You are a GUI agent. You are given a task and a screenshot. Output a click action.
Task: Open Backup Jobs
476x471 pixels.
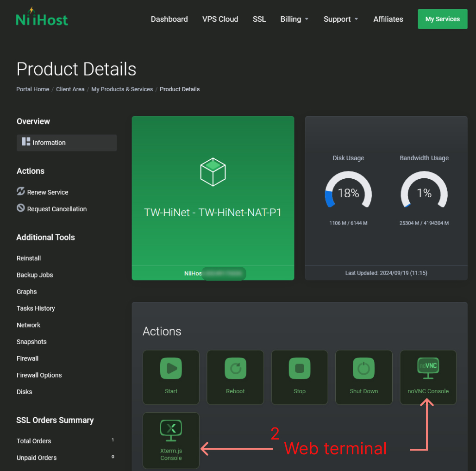point(35,275)
